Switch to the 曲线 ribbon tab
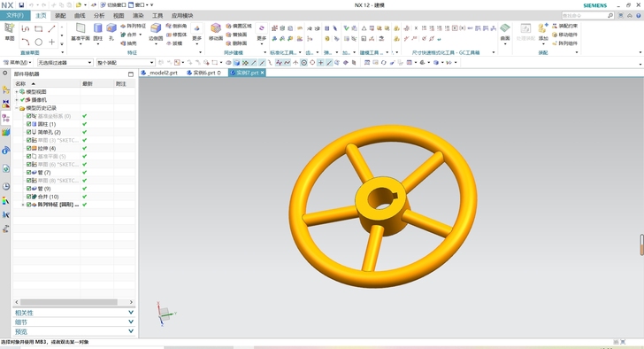Image resolution: width=644 pixels, height=349 pixels. [x=80, y=16]
